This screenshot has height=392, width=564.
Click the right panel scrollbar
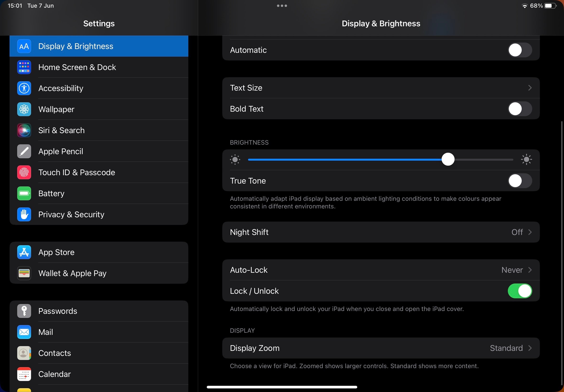[x=562, y=253]
